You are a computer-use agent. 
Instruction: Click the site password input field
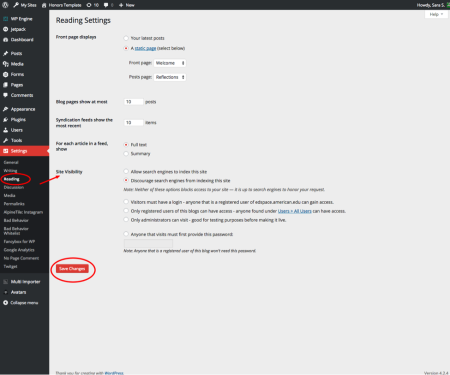148,243
